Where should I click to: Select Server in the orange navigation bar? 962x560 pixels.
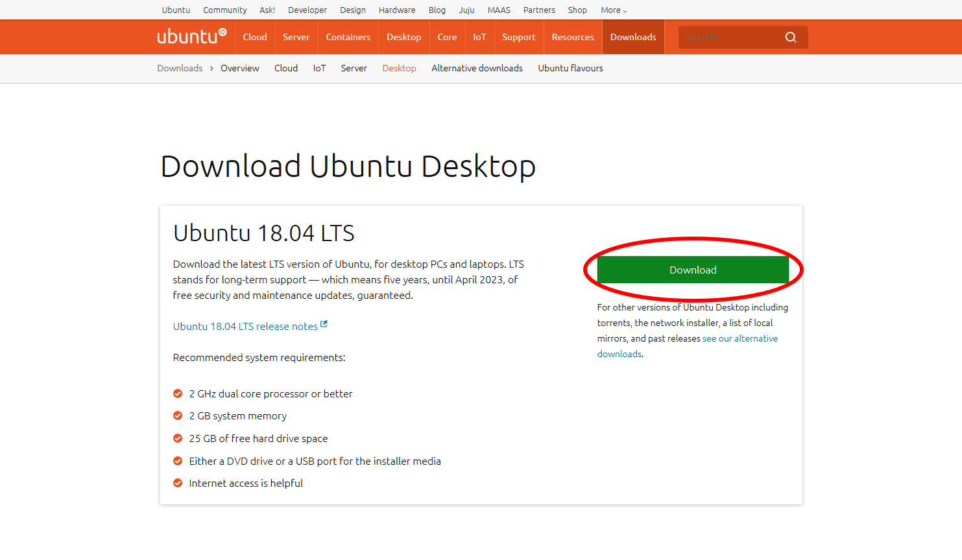click(x=296, y=37)
